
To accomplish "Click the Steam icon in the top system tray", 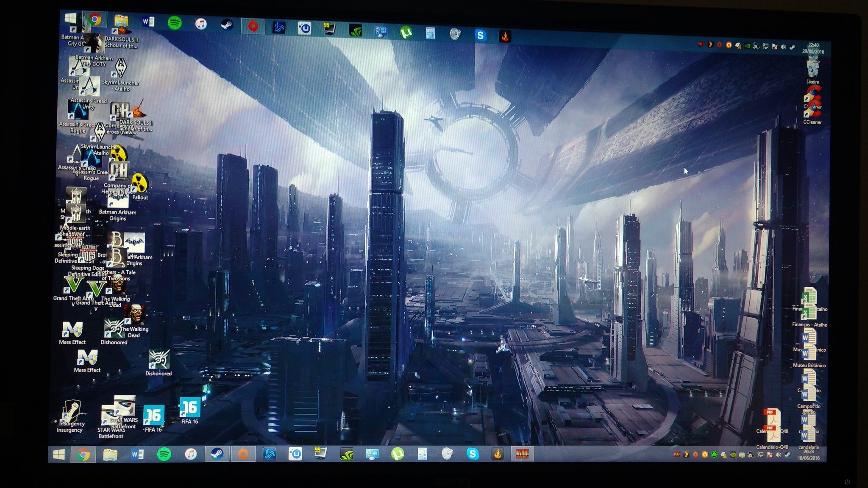I will [x=793, y=47].
